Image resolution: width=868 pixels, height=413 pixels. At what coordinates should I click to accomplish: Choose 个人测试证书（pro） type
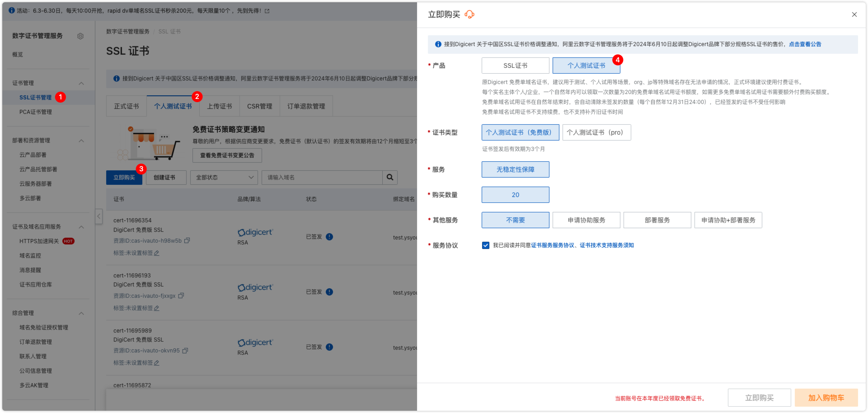(x=597, y=132)
